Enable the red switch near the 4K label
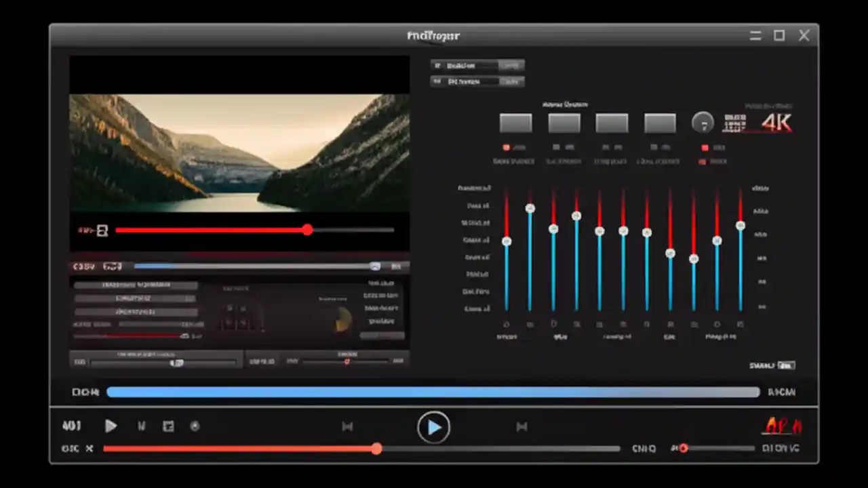The height and width of the screenshot is (488, 868). tap(703, 147)
